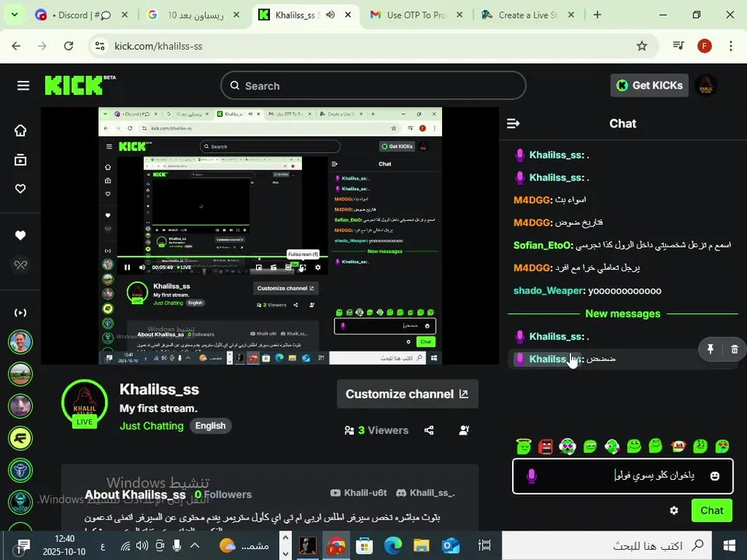Send message with the Chat button
This screenshot has height=560, width=747.
point(712,510)
